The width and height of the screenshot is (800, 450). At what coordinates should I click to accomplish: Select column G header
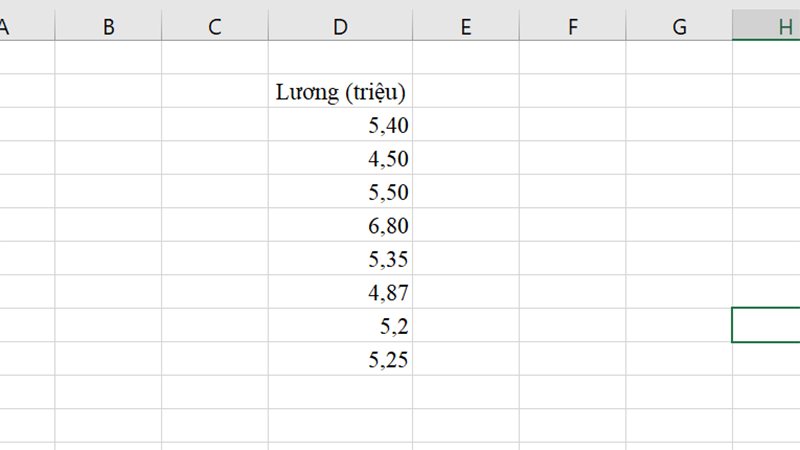[679, 26]
